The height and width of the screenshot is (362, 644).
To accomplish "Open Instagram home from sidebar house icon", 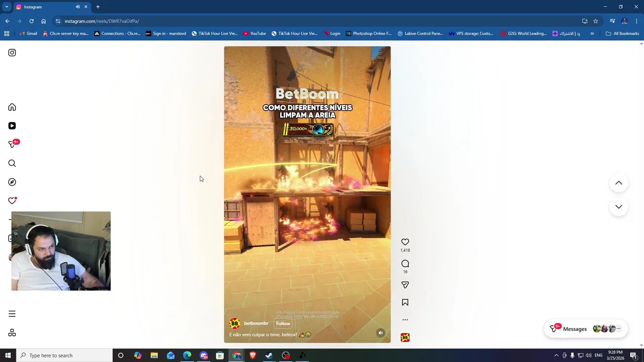I will (x=12, y=107).
